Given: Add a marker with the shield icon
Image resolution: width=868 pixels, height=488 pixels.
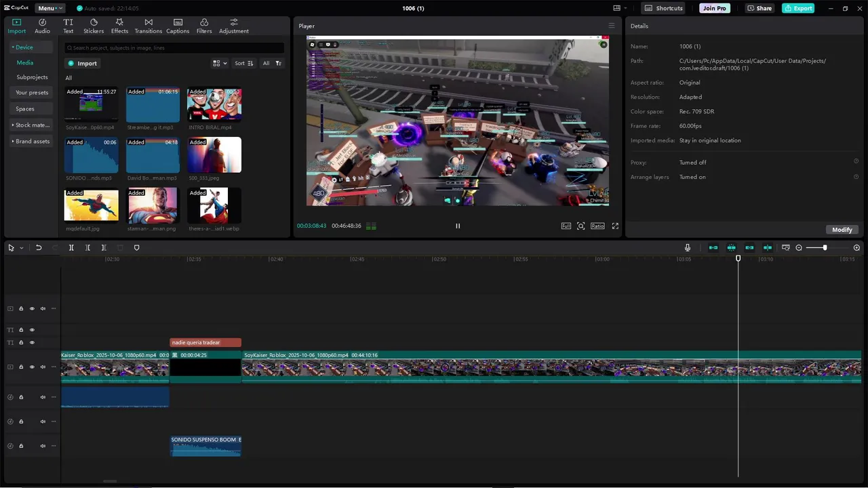Looking at the screenshot, I should (x=136, y=247).
